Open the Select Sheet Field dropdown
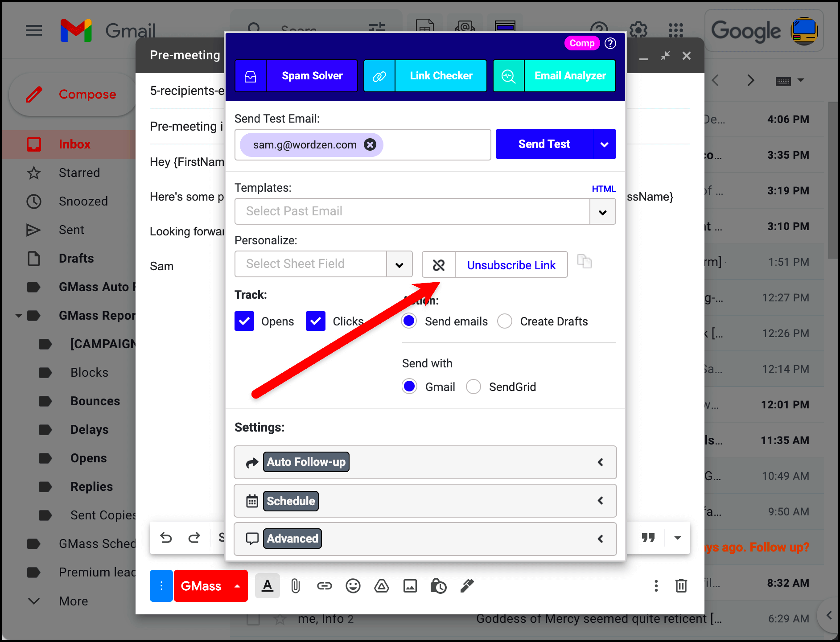840x642 pixels. [399, 264]
